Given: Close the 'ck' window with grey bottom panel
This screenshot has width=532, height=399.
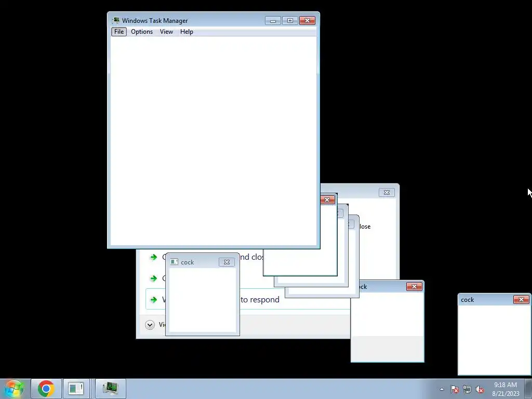Looking at the screenshot, I should [414, 287].
